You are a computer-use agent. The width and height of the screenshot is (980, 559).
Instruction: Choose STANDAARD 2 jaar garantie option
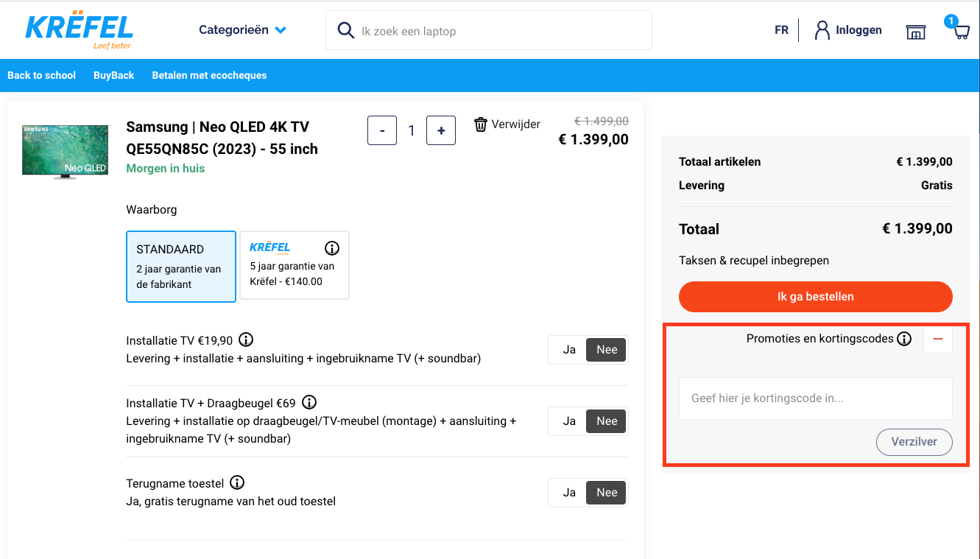tap(181, 266)
